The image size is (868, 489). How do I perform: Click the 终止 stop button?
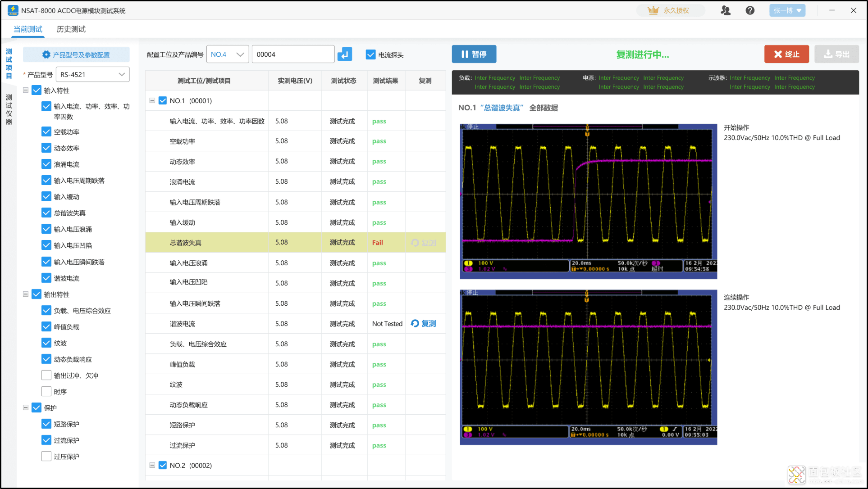(786, 54)
